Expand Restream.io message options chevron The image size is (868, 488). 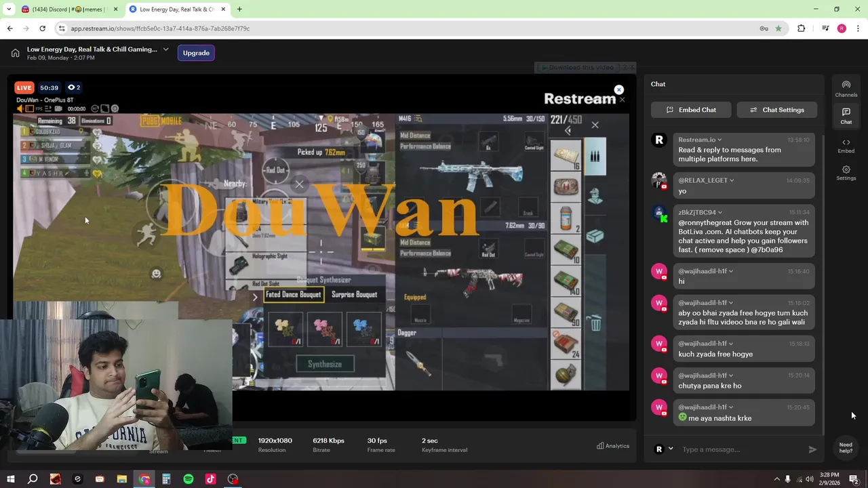[x=719, y=140]
